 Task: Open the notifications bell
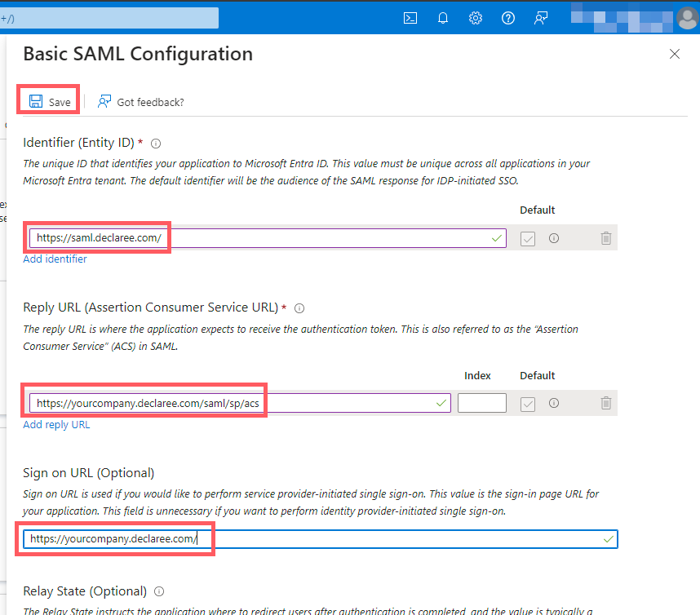tap(443, 18)
